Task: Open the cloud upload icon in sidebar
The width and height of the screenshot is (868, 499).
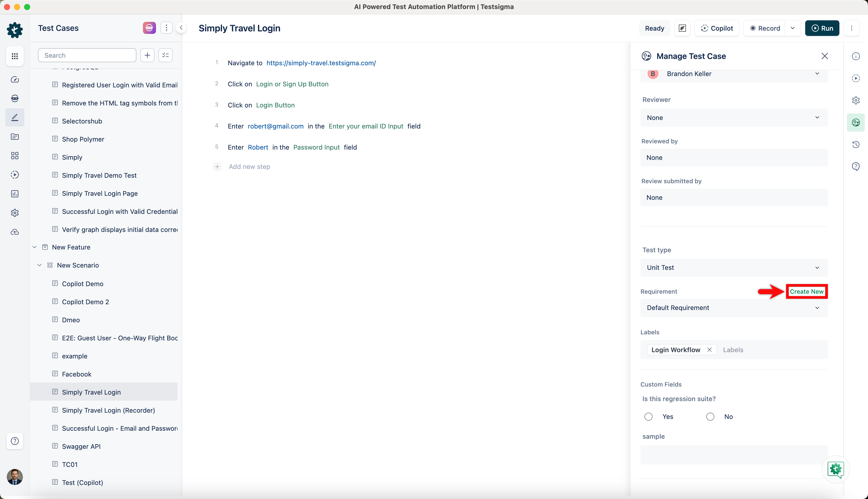Action: click(x=15, y=232)
